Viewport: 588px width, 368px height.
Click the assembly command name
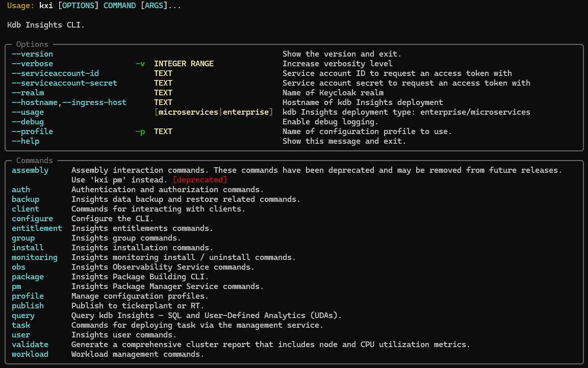30,171
